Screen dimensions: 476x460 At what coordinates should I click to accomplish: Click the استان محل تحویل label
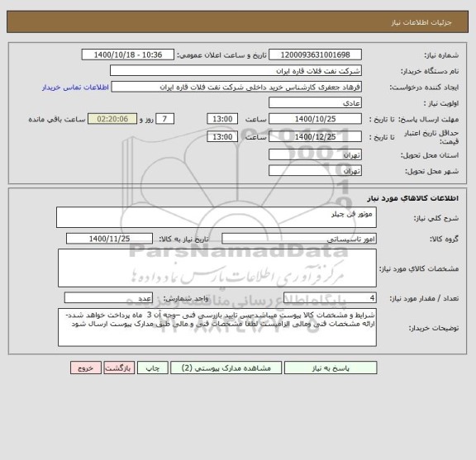click(430, 155)
